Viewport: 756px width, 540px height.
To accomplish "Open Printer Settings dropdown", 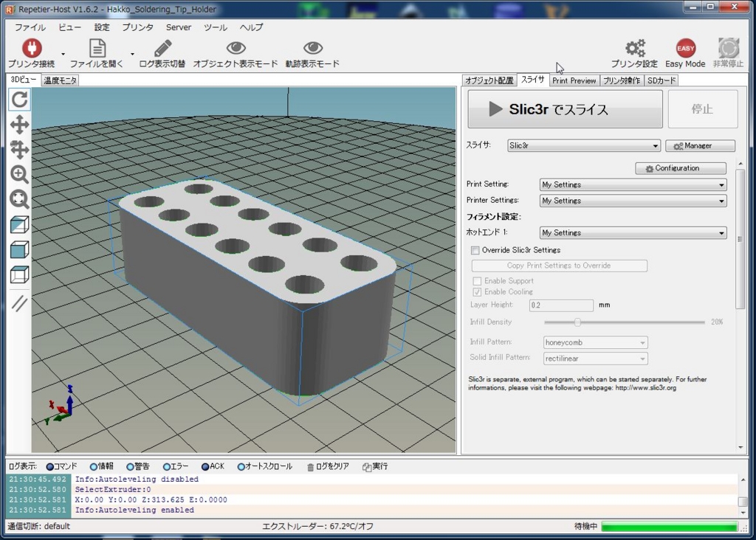I will (x=633, y=201).
